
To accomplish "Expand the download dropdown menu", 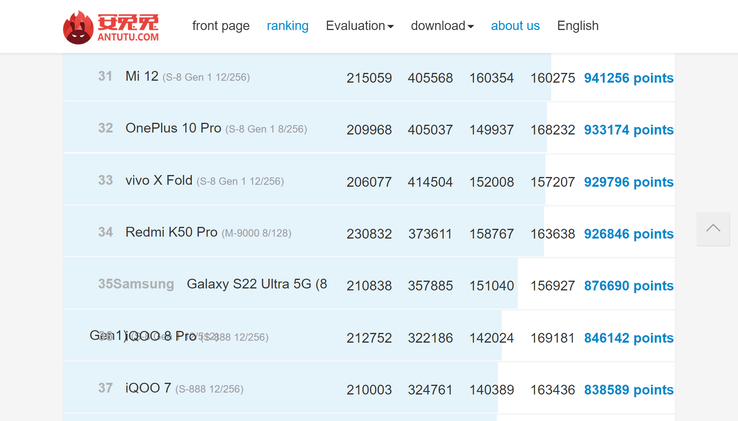I will (x=442, y=26).
